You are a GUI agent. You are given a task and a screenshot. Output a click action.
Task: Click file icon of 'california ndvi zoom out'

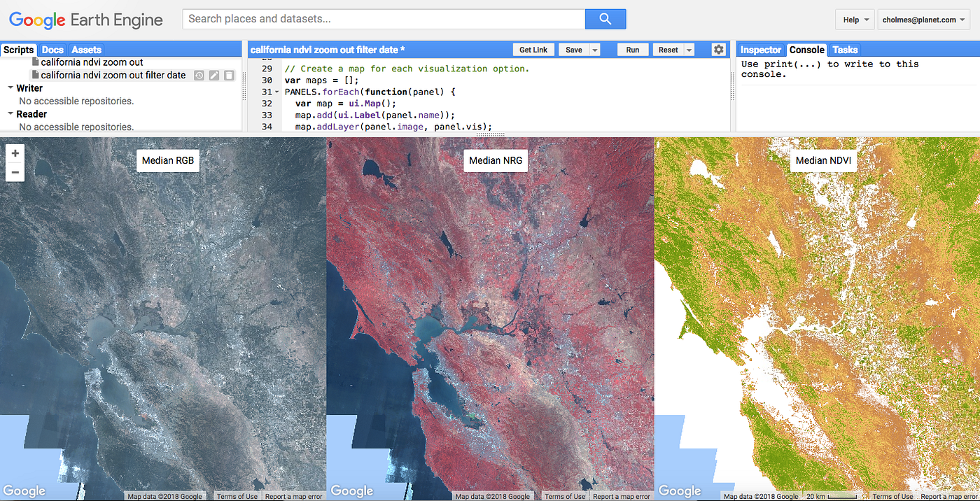point(36,62)
